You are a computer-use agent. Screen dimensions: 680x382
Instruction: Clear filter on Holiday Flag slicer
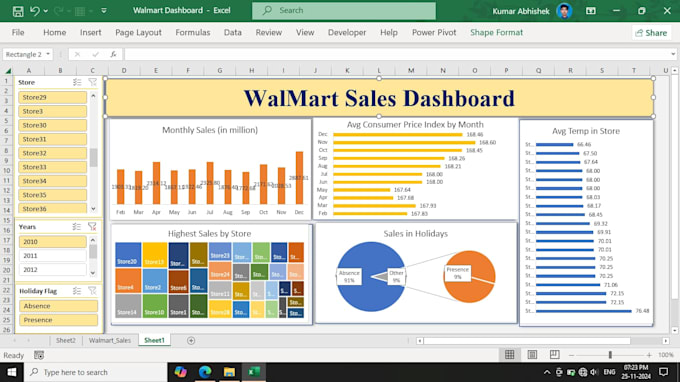92,291
